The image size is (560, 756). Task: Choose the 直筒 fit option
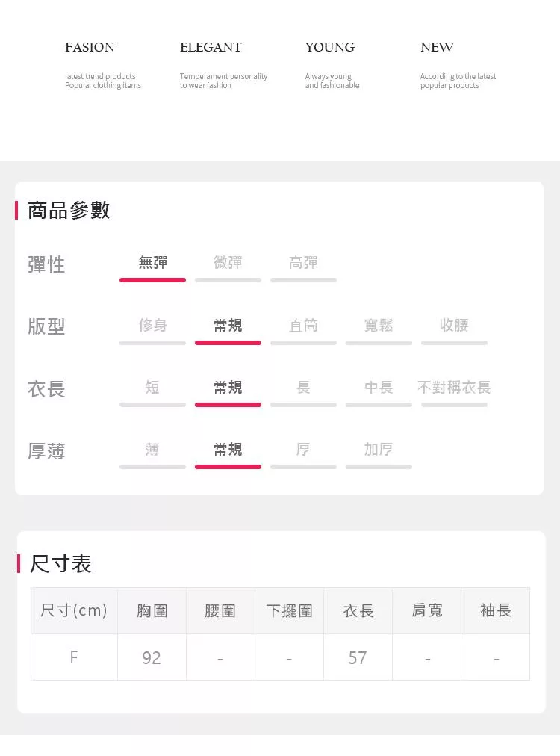(303, 325)
